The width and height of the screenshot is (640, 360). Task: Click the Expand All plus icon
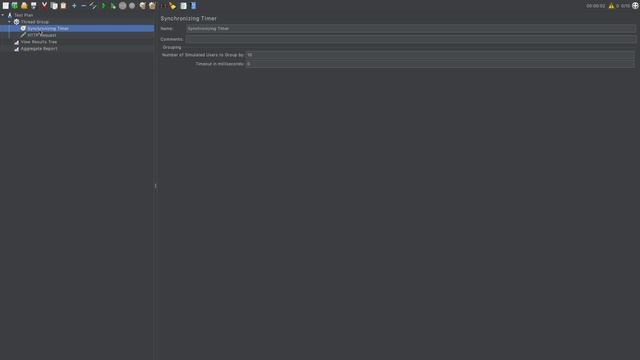coord(74,6)
